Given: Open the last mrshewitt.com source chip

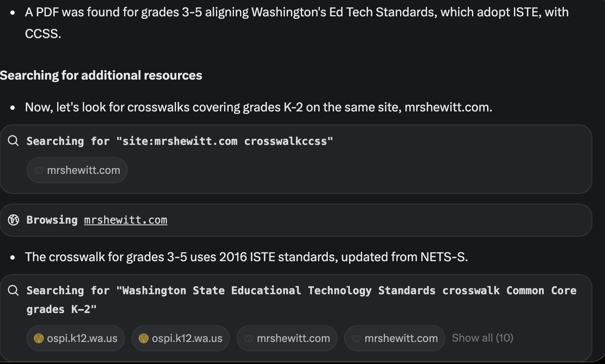Looking at the screenshot, I should [395, 338].
